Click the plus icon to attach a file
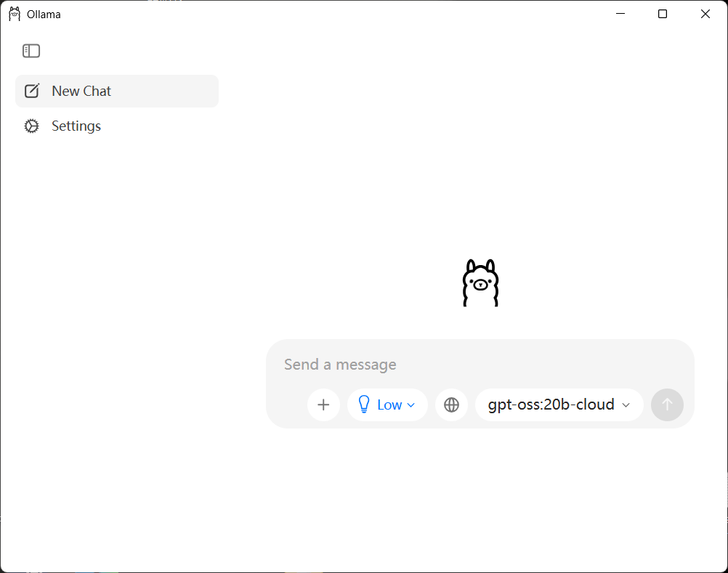 (324, 405)
